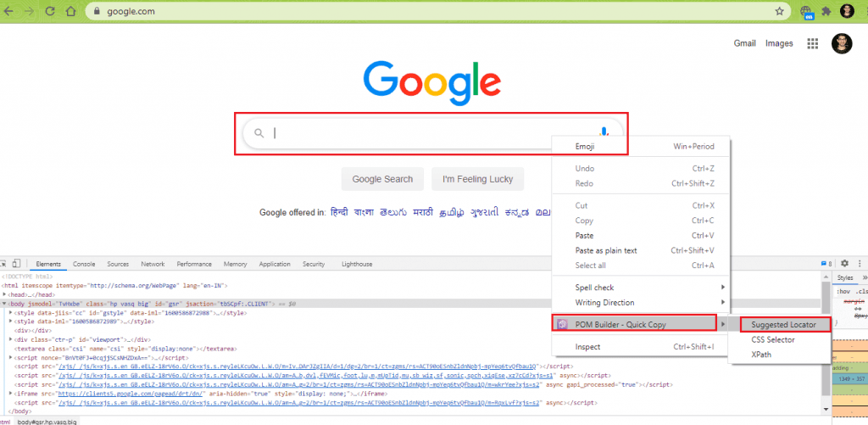The height and width of the screenshot is (425, 868).
Task: Open Google account avatar on page
Action: pyautogui.click(x=842, y=43)
